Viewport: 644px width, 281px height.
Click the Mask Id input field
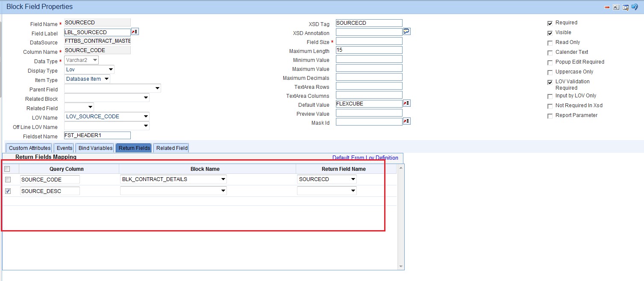click(x=369, y=122)
